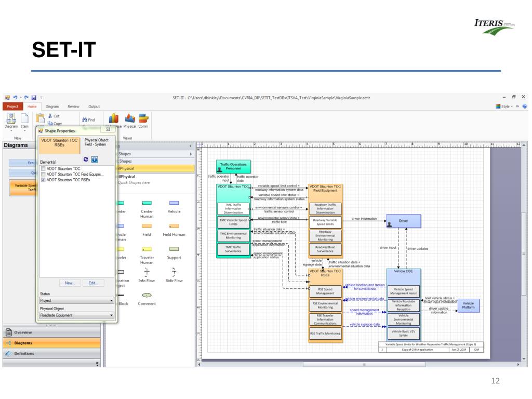The image size is (532, 399).
Task: Open the Diagrams navigation section
Action: click(51, 343)
